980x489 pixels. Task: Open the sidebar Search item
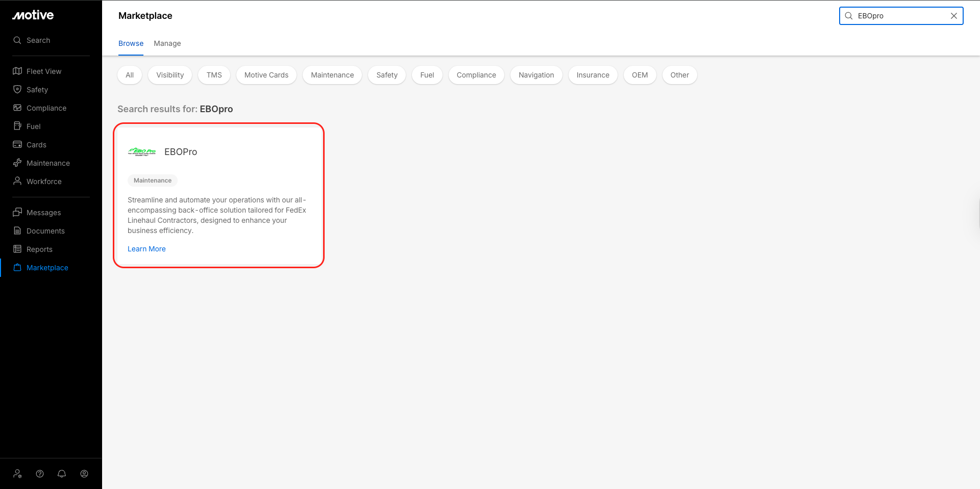32,40
